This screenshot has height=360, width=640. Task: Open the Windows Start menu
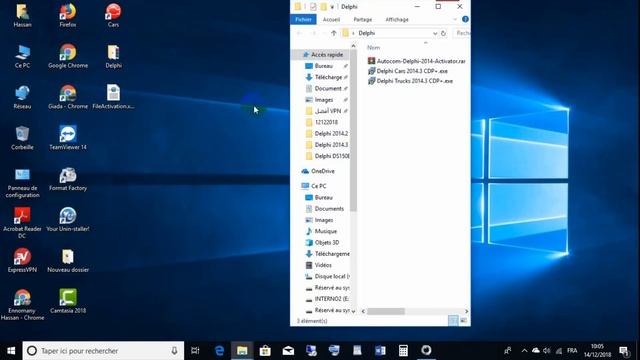[11, 351]
